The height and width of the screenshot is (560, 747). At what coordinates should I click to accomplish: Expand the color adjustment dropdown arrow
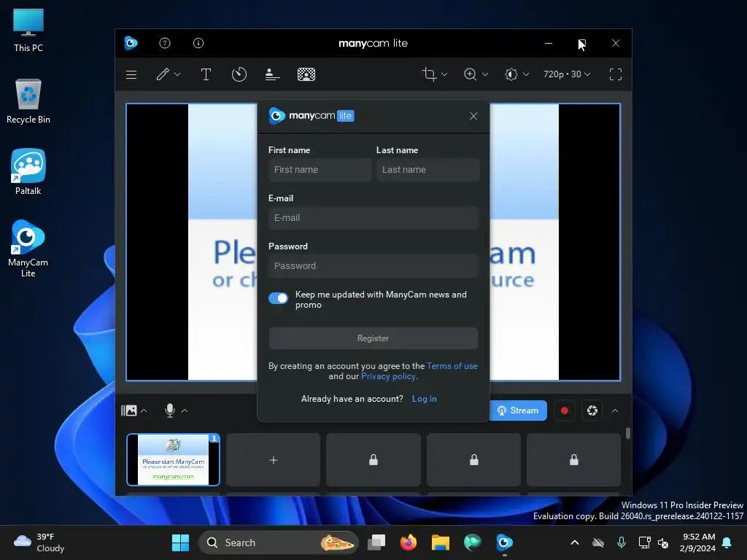point(526,74)
